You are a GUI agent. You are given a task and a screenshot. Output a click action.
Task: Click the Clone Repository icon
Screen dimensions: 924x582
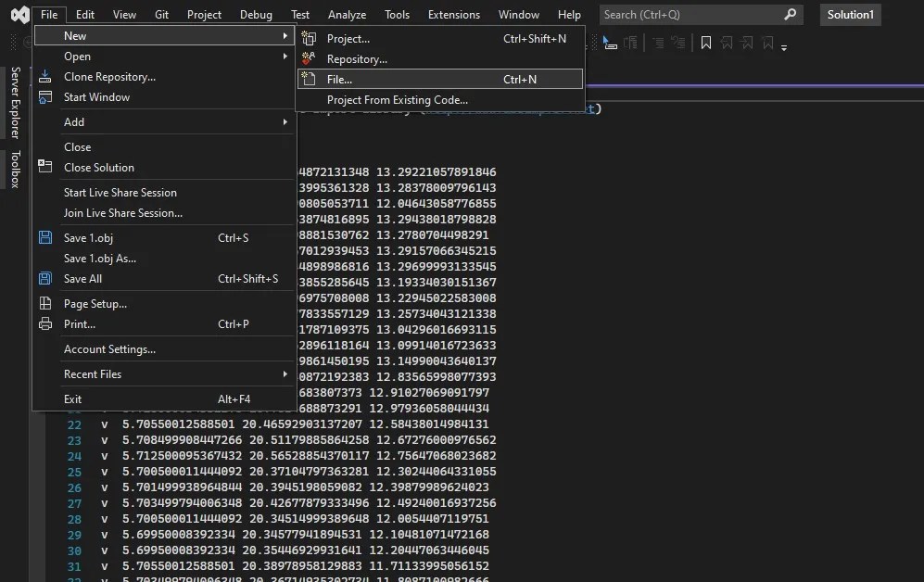point(45,76)
